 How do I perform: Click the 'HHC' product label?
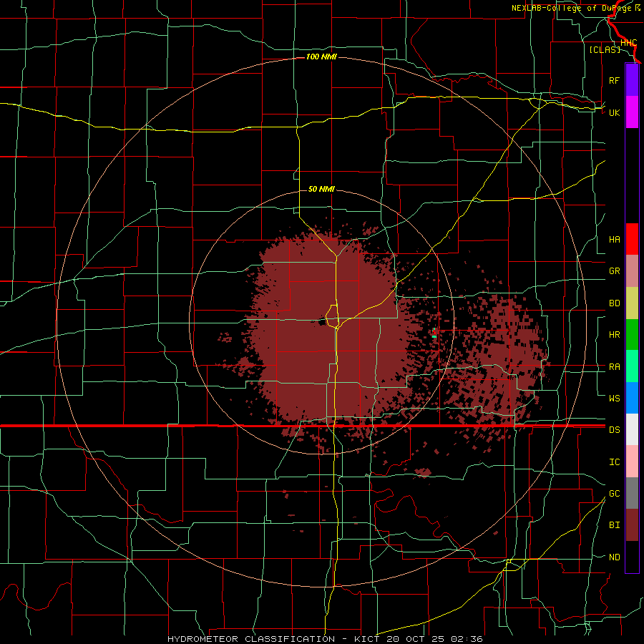pos(628,43)
